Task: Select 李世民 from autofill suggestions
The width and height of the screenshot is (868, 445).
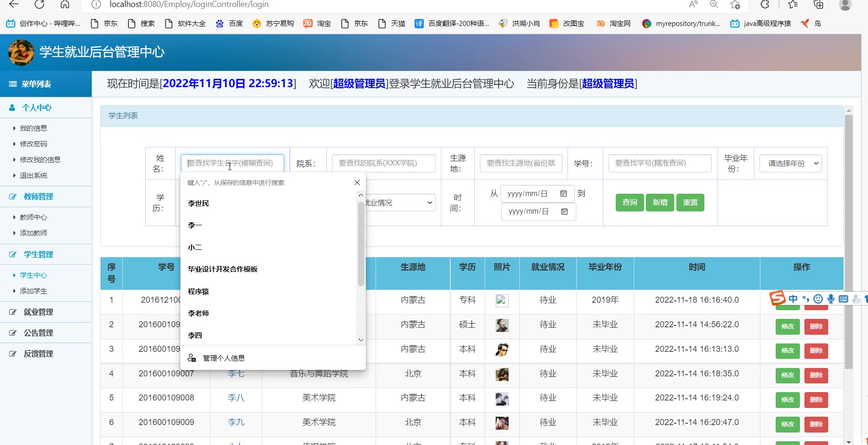Action: point(198,203)
